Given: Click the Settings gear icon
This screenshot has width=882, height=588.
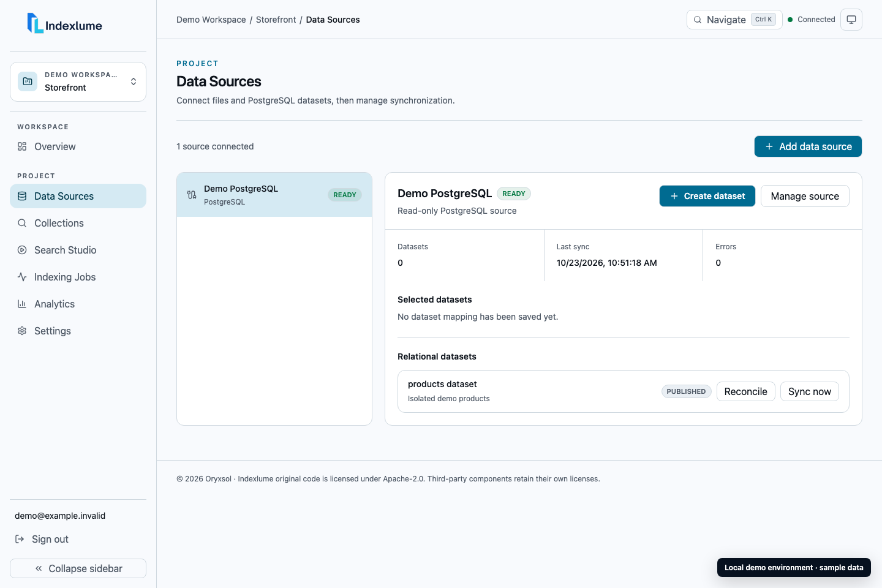Looking at the screenshot, I should point(22,331).
